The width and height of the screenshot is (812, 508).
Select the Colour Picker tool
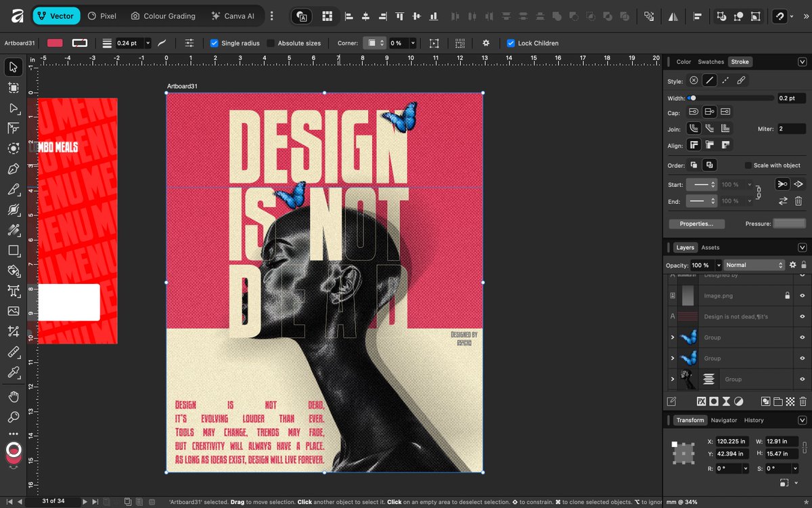(x=13, y=372)
